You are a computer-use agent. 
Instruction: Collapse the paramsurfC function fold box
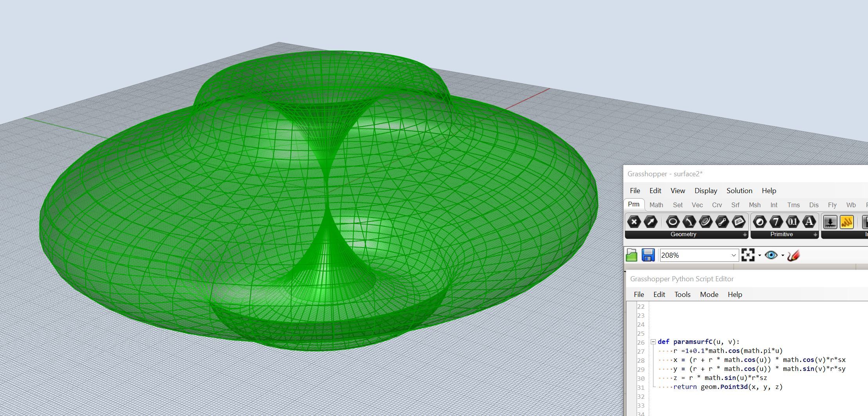click(x=653, y=342)
